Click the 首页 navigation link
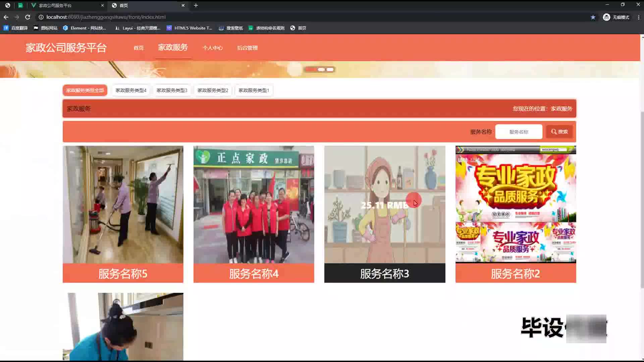Screen dimensions: 644x362 [139, 48]
